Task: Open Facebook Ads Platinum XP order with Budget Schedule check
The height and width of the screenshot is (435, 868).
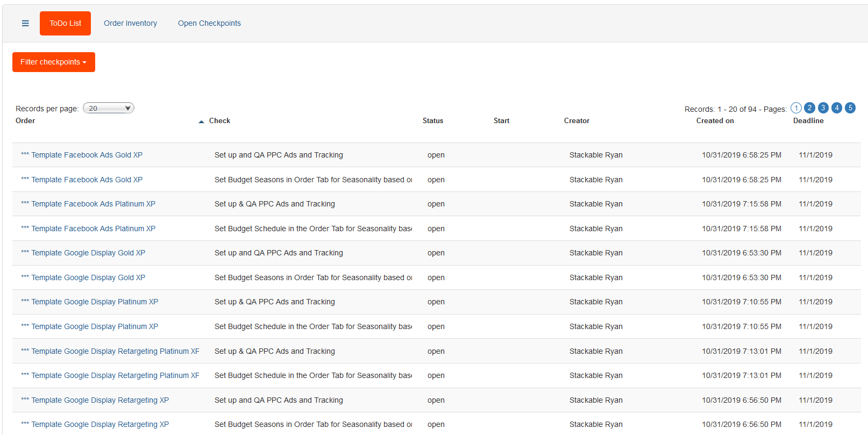Action: pyautogui.click(x=88, y=229)
